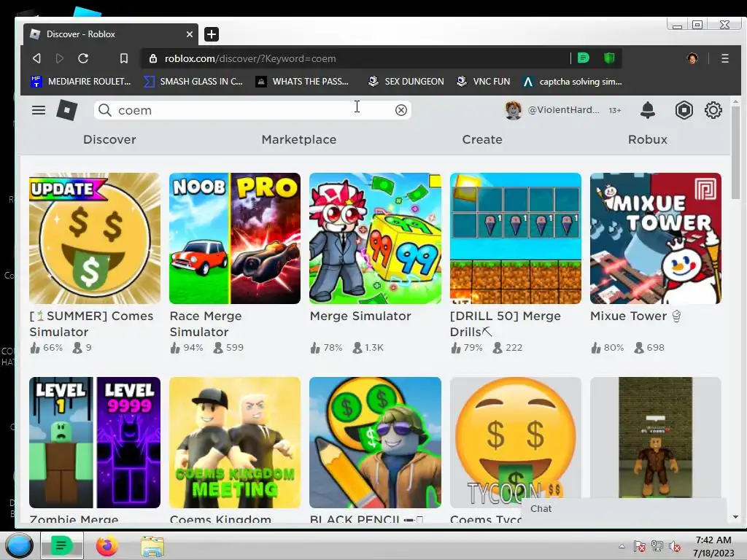Open the green shield extension icon
747x560 pixels.
(609, 58)
